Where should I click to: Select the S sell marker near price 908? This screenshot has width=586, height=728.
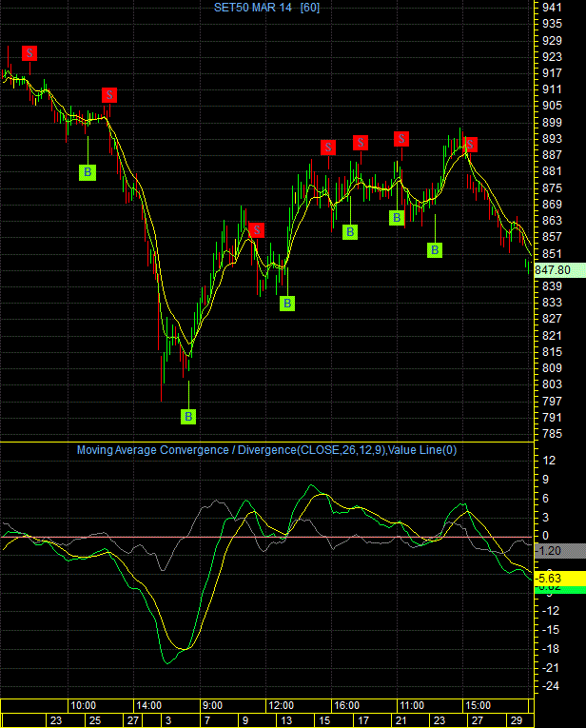tap(109, 95)
